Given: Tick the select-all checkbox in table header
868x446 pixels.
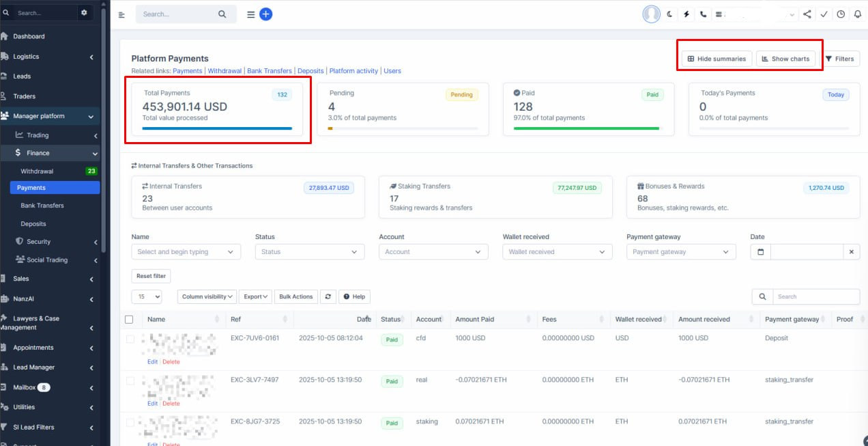Looking at the screenshot, I should pyautogui.click(x=129, y=319).
